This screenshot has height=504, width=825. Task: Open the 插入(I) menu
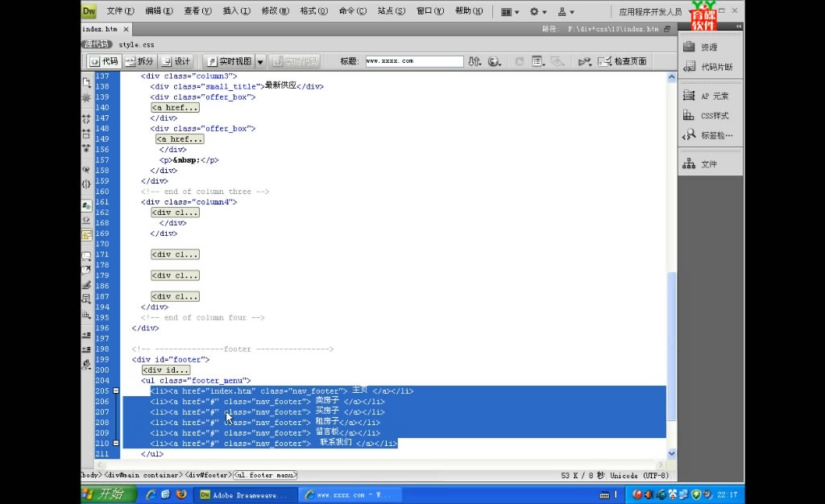coord(236,11)
